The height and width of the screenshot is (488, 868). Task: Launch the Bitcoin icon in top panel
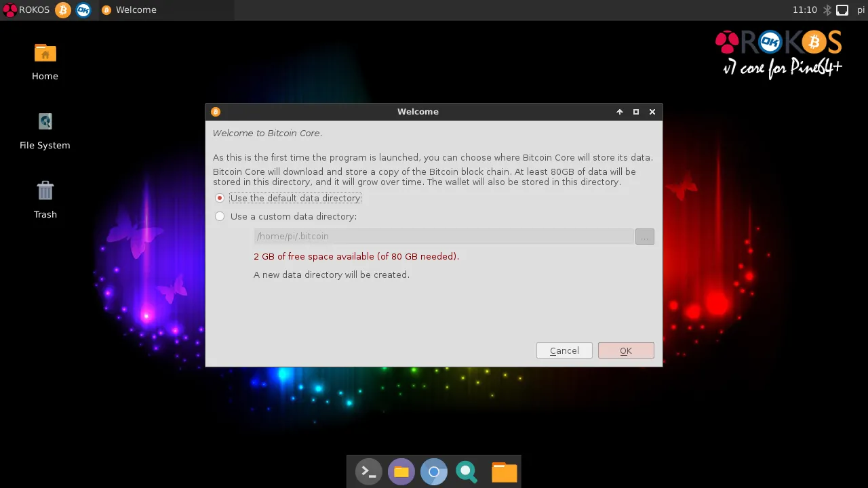click(63, 9)
